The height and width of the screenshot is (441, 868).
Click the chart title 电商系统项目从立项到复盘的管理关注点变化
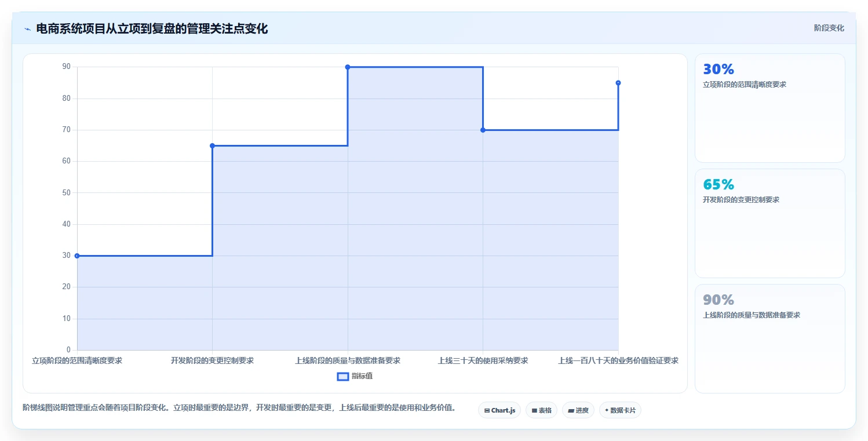[x=152, y=29]
